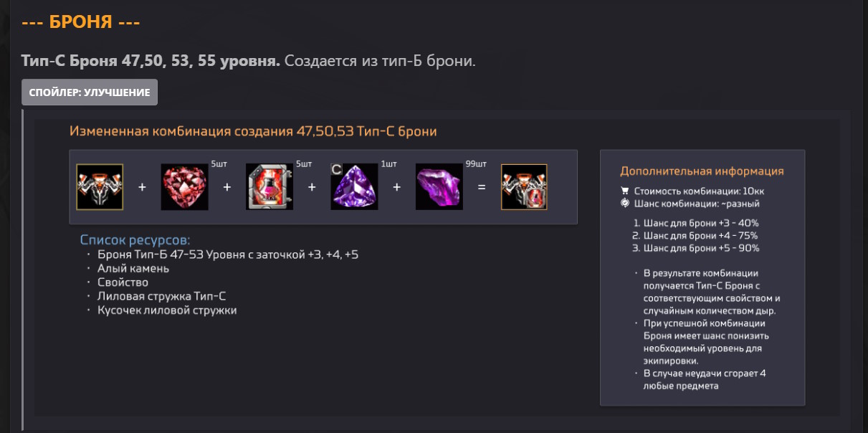Click the shopping cart cost icon
The height and width of the screenshot is (433, 868).
point(625,191)
